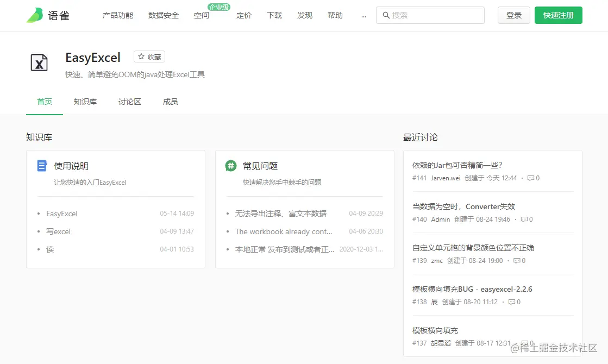Image resolution: width=608 pixels, height=364 pixels.
Task: Click the search magnifier icon
Action: click(x=386, y=15)
